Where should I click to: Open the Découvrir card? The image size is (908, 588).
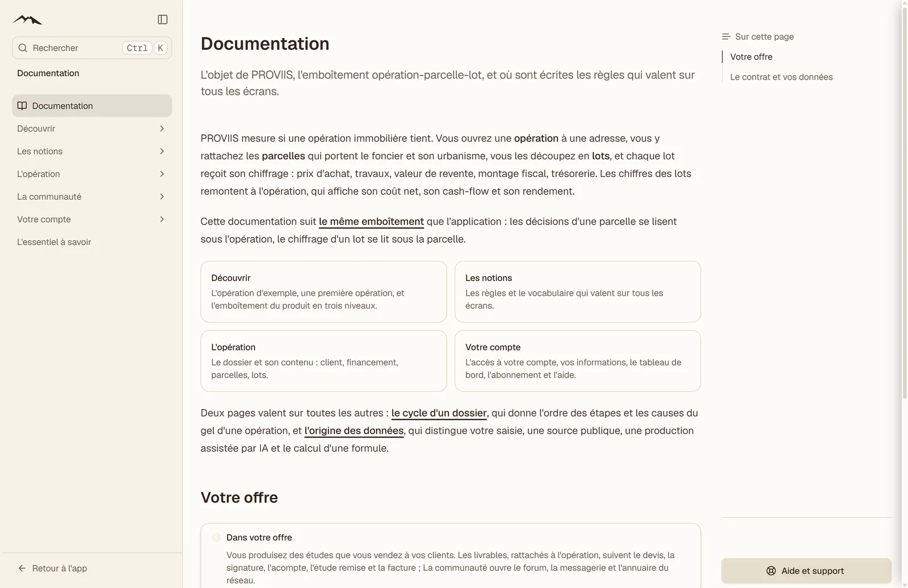pos(323,291)
